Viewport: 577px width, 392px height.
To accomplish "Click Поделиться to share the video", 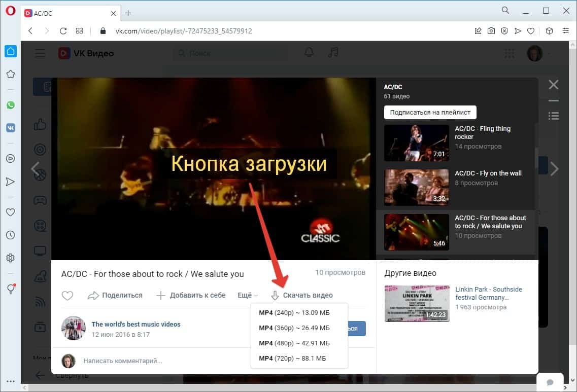I will click(x=115, y=295).
